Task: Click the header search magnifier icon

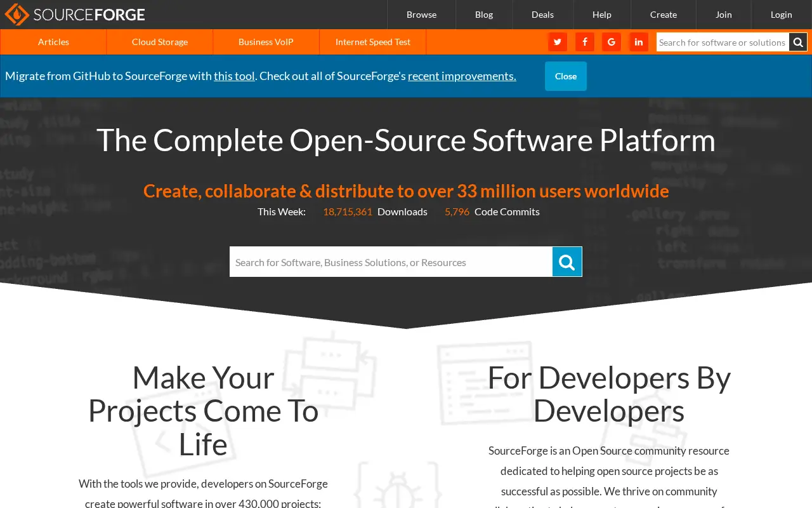Action: 798,43
